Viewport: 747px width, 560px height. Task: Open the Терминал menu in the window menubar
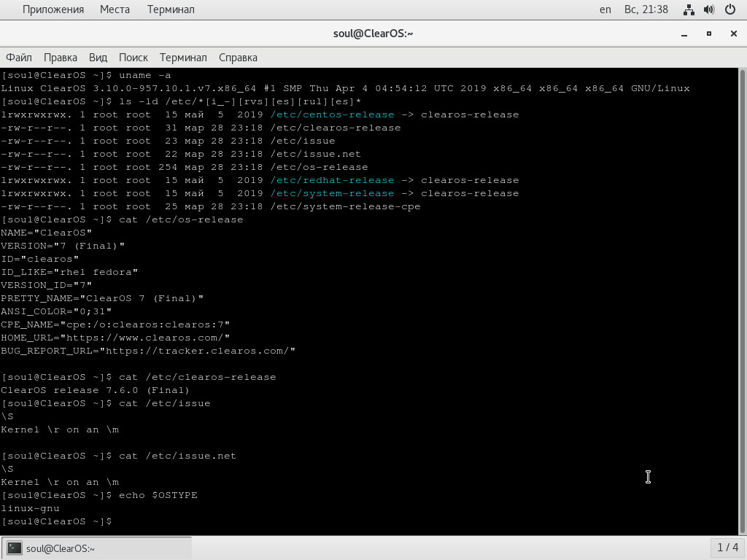[183, 58]
